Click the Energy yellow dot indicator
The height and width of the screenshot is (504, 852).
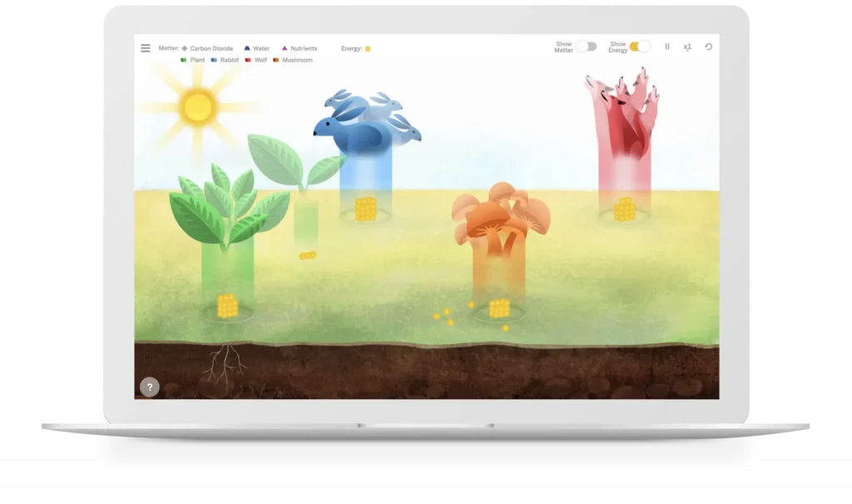pos(368,48)
